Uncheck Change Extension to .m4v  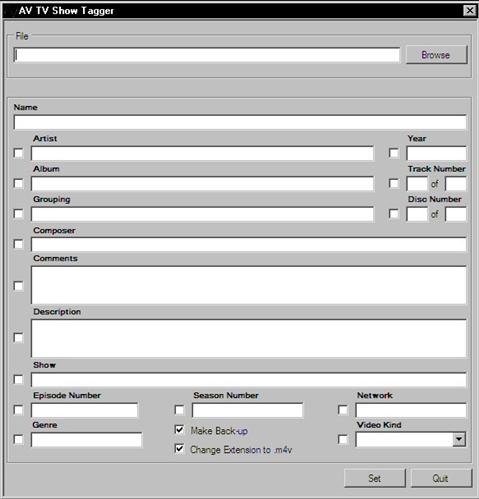pyautogui.click(x=179, y=449)
